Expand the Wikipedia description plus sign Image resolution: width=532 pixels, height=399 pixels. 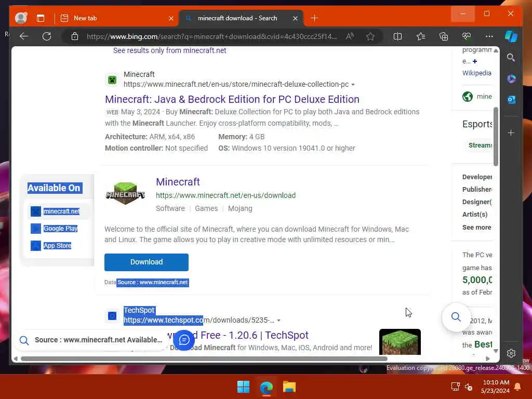click(x=475, y=61)
